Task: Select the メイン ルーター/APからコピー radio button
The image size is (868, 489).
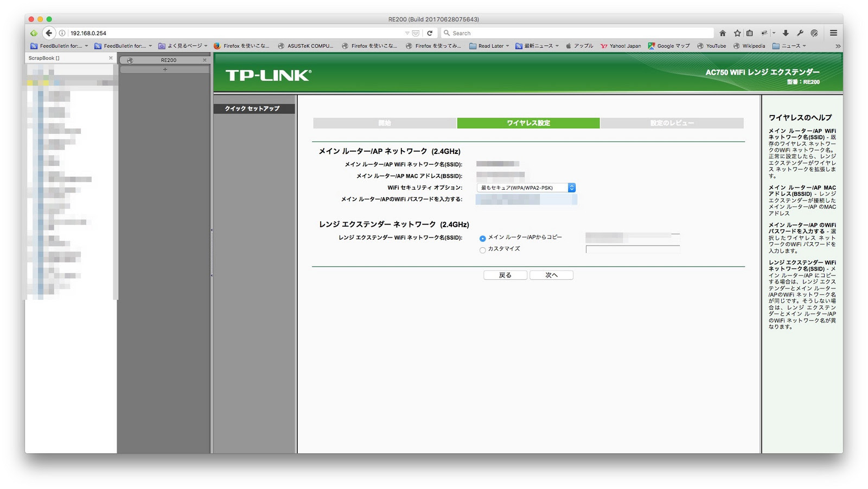Action: coord(482,238)
